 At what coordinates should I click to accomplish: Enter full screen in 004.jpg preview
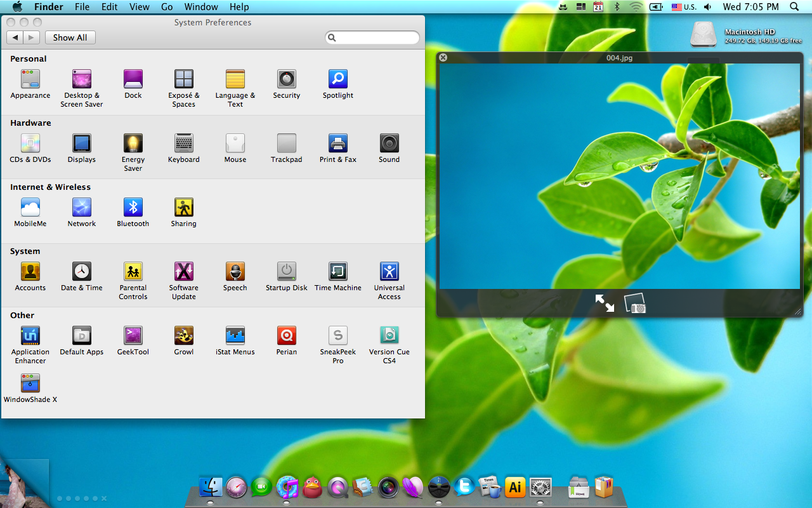[x=605, y=304]
